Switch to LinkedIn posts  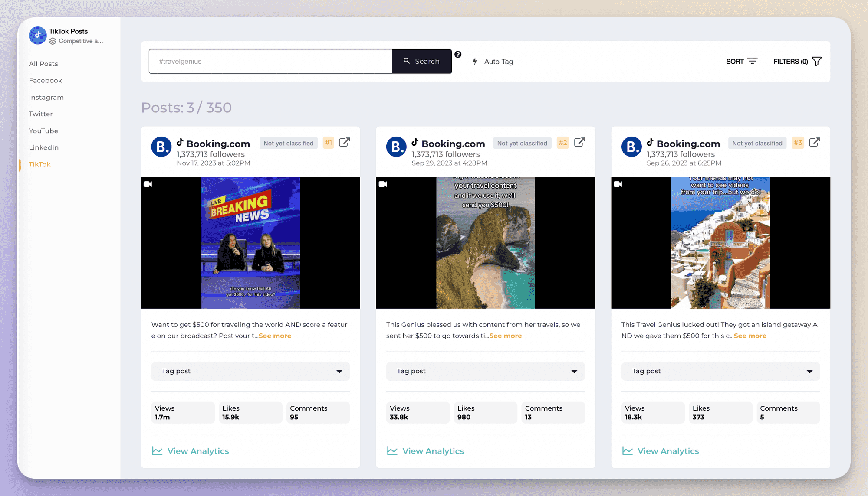[44, 147]
